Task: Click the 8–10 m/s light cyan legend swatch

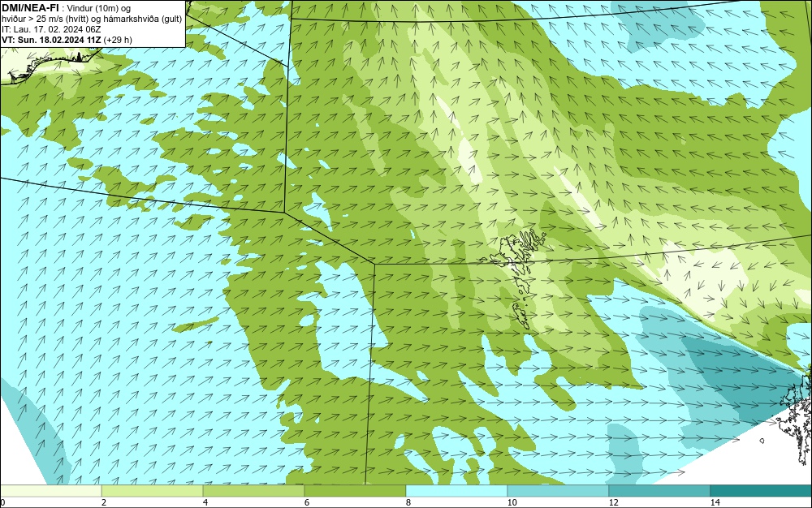Action: tap(456, 491)
